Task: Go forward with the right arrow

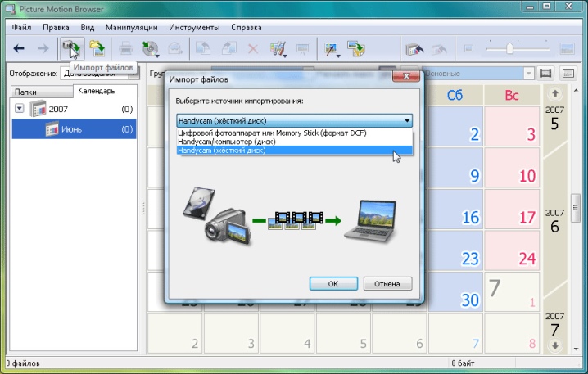Action: coord(43,48)
